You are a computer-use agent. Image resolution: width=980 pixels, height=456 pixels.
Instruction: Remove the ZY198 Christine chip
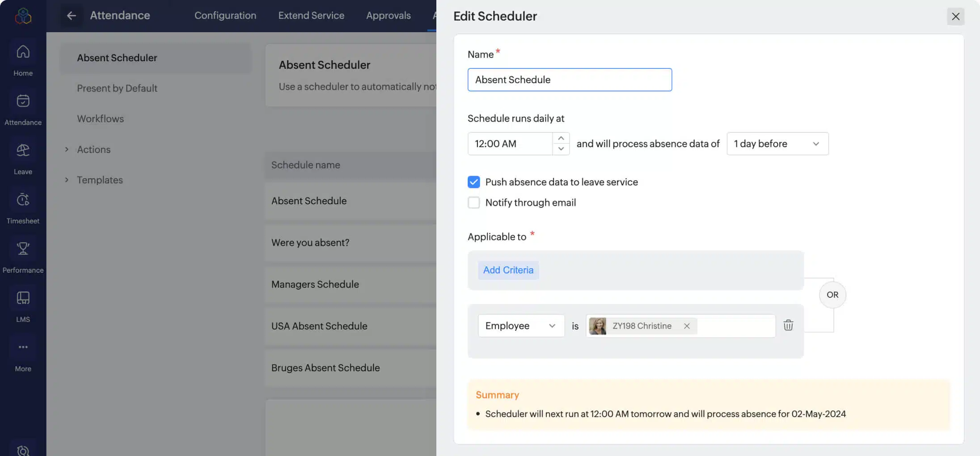pos(687,326)
